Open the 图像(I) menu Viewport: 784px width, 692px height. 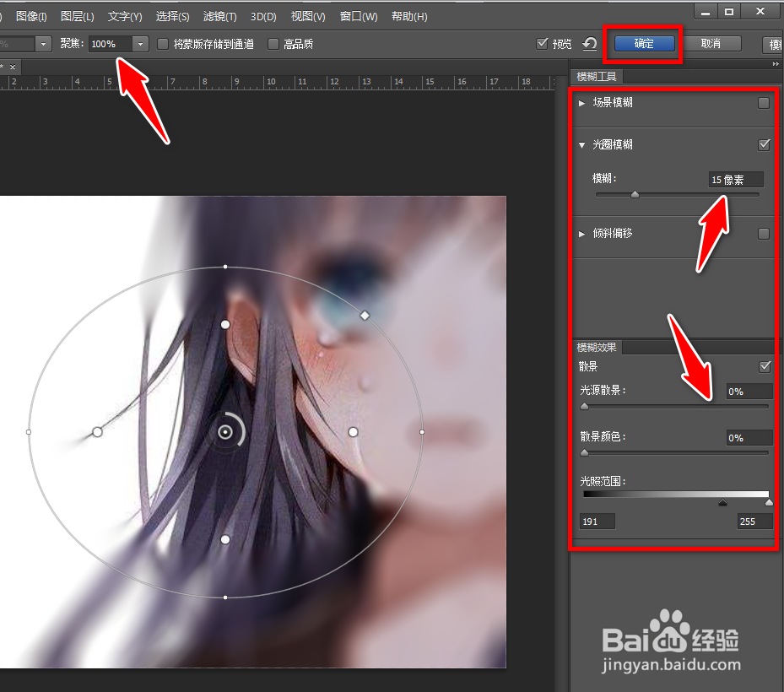[x=31, y=17]
